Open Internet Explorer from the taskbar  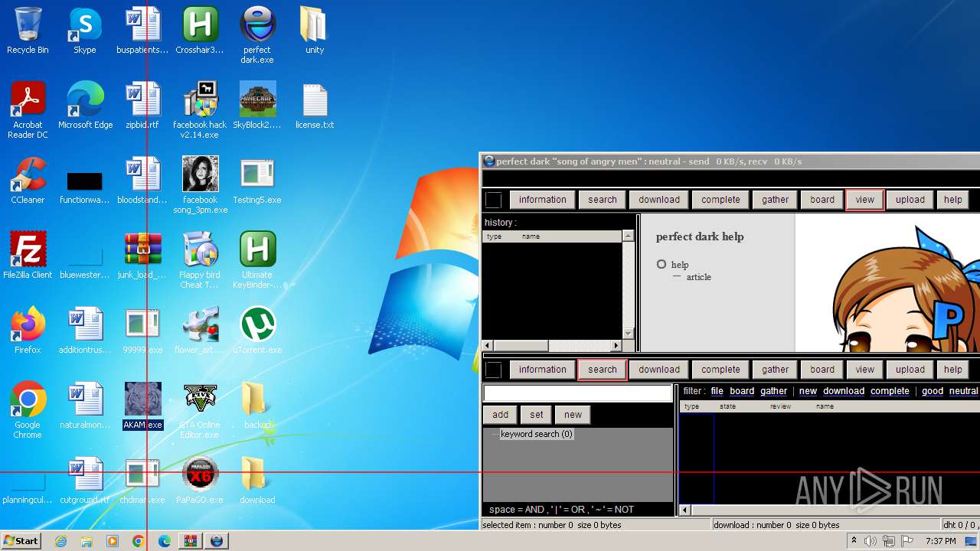(60, 541)
